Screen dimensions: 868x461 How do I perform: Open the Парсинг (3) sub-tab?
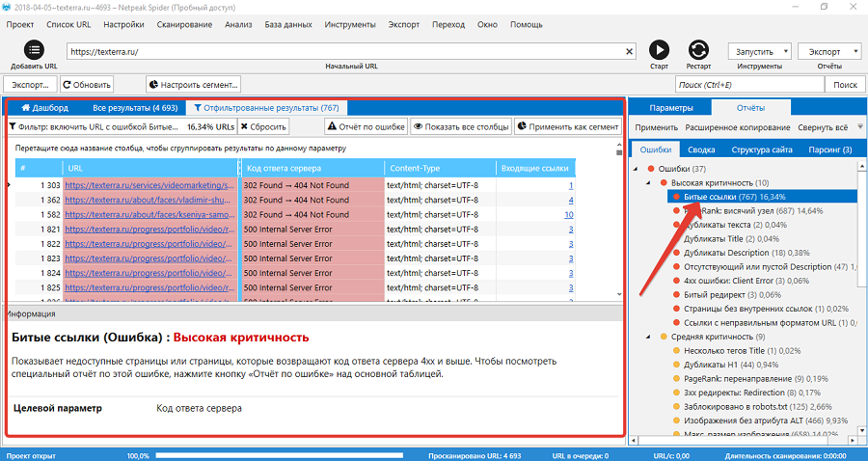click(829, 149)
